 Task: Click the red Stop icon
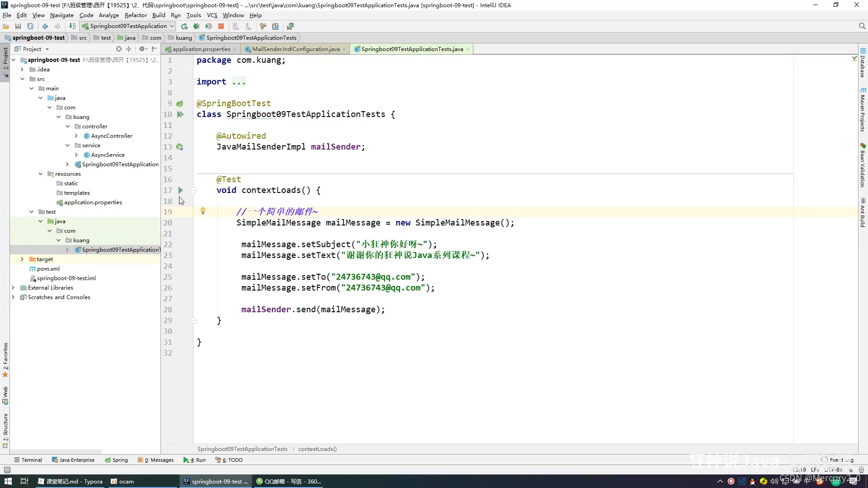[221, 26]
